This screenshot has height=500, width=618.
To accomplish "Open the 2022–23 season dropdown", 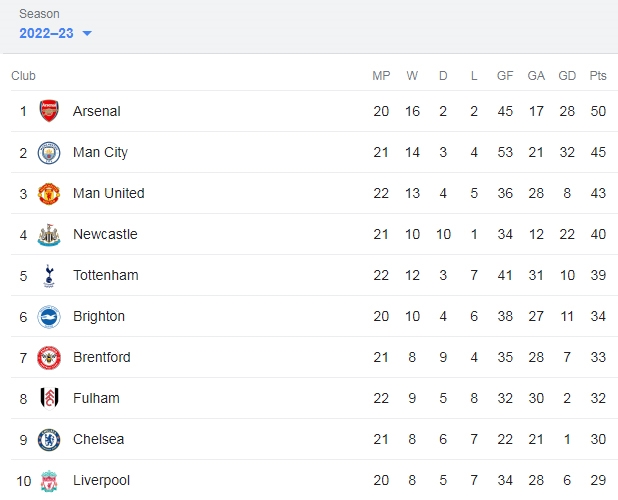I will (x=55, y=33).
